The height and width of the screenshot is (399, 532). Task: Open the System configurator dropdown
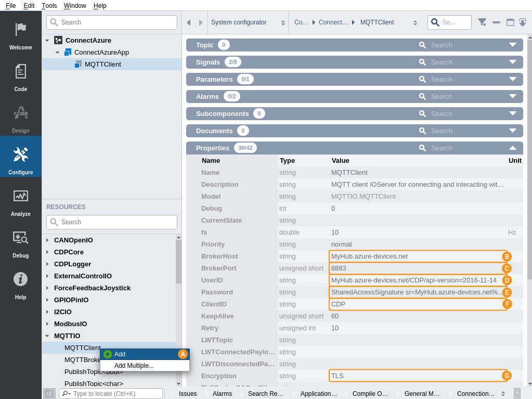click(248, 22)
